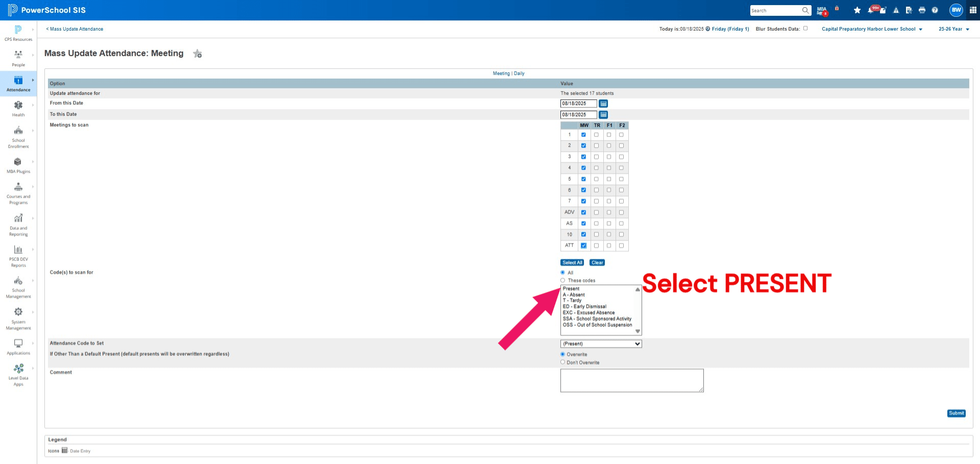This screenshot has width=980, height=464.
Task: Select the All codes radio button
Action: (x=563, y=273)
